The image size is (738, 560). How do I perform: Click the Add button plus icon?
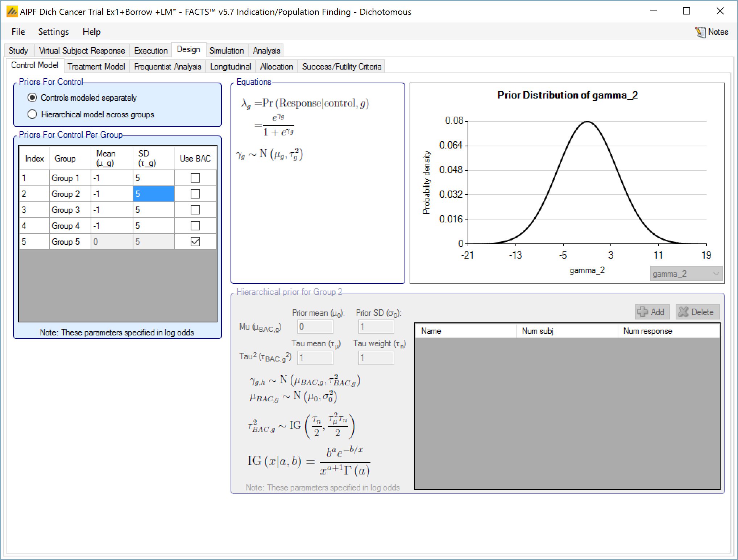click(643, 312)
